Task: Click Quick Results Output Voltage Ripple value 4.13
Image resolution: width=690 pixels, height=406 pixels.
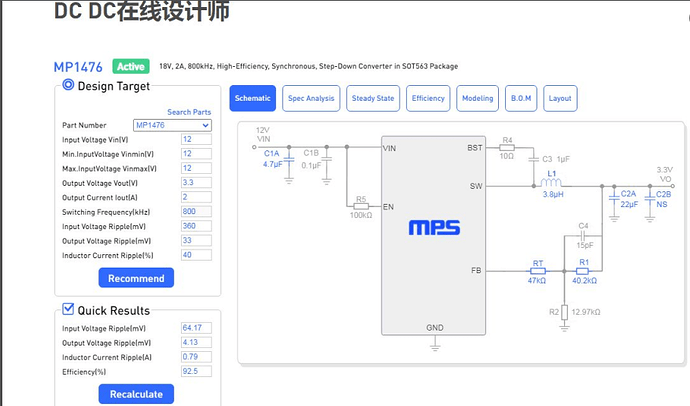Action: pos(196,343)
